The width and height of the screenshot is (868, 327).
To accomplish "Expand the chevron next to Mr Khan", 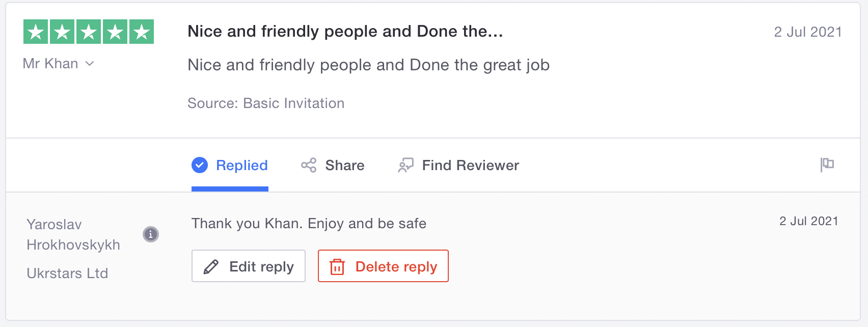I will [x=90, y=64].
